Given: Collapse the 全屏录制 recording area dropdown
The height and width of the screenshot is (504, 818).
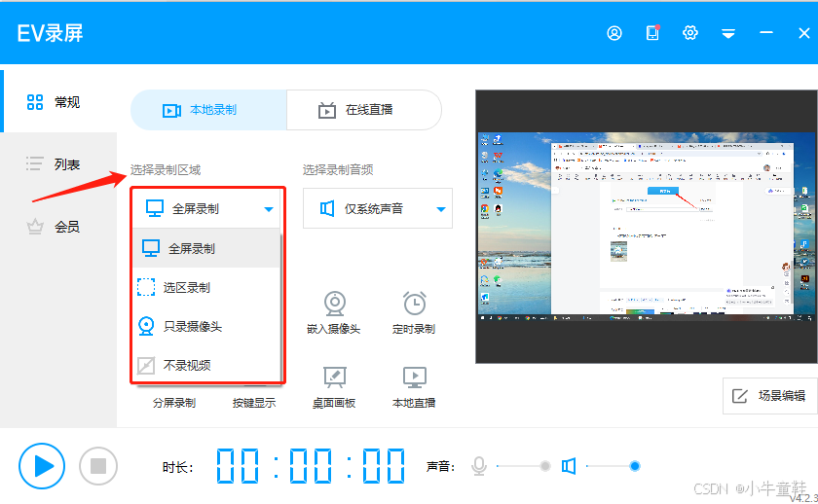Looking at the screenshot, I should pos(207,209).
